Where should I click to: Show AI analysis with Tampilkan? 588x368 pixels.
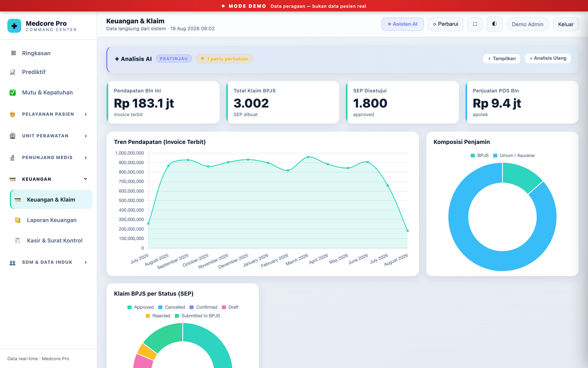click(501, 59)
